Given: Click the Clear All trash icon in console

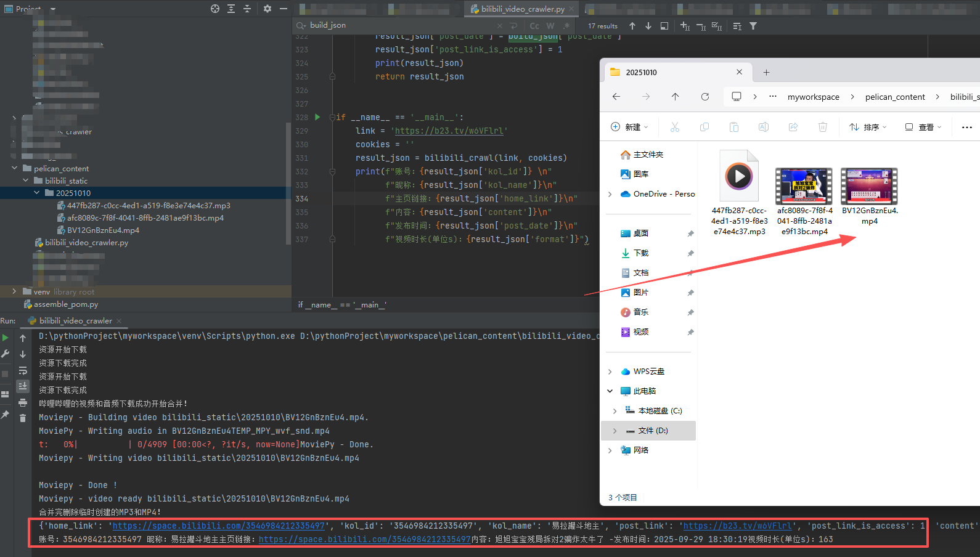Looking at the screenshot, I should pos(23,418).
